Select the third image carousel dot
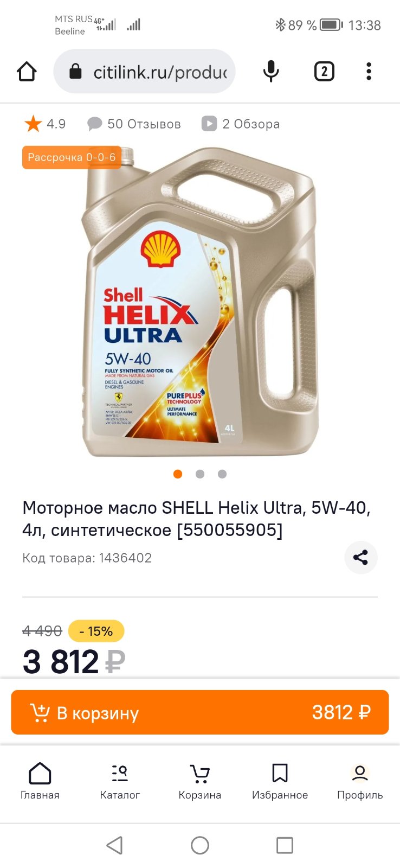The image size is (400, 868). point(222,474)
